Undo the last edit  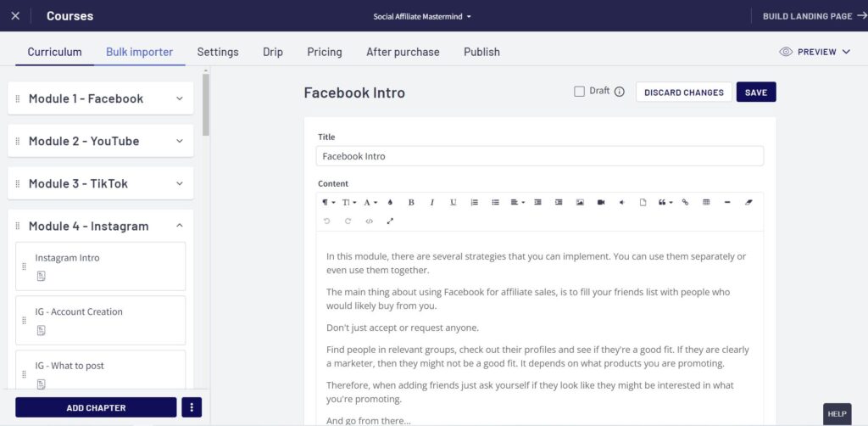pyautogui.click(x=326, y=221)
